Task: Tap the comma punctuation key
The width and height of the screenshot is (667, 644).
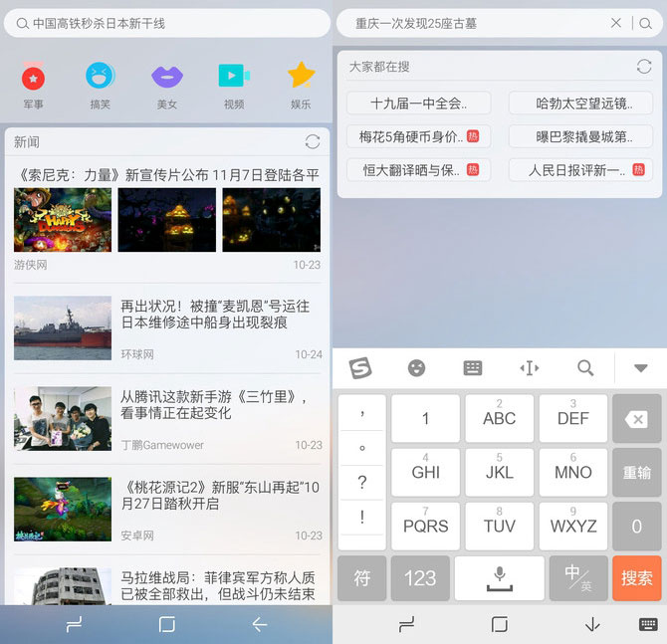Action: (x=362, y=413)
